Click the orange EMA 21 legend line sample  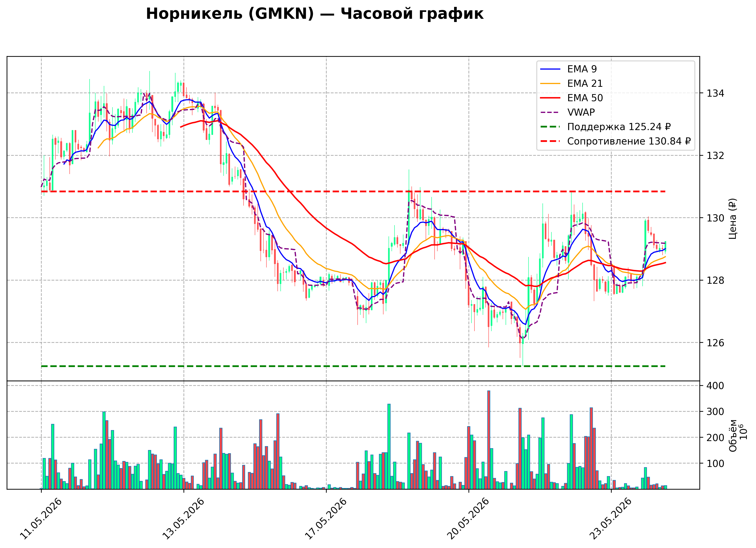550,83
